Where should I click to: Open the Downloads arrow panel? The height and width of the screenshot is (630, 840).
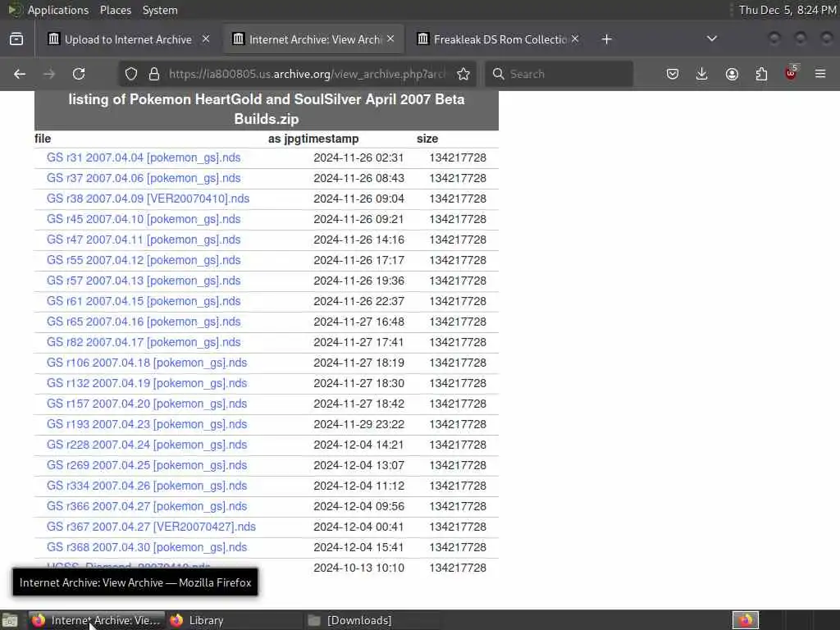point(702,74)
